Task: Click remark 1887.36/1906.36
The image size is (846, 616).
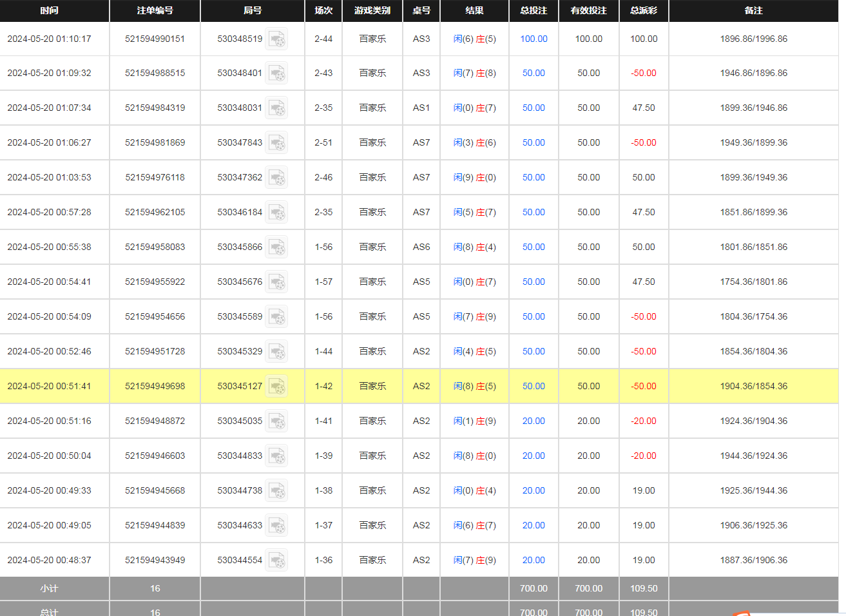Action: (753, 560)
